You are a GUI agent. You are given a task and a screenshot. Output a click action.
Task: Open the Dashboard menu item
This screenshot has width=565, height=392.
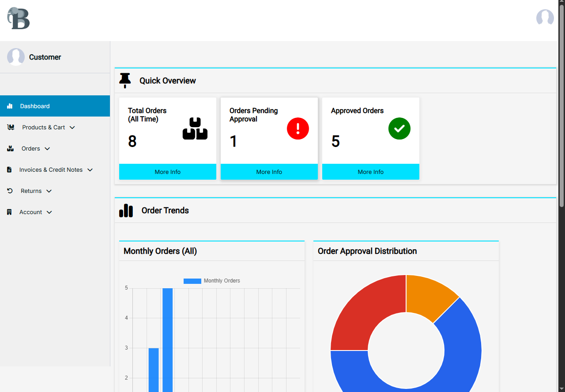point(55,106)
